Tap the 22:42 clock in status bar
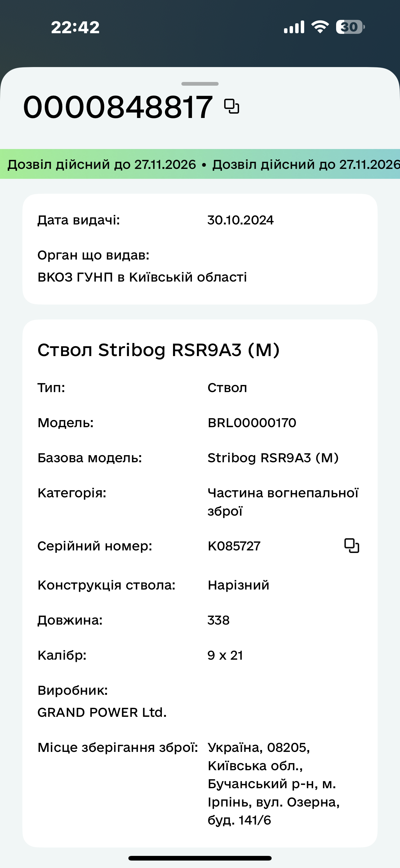400x868 pixels. pyautogui.click(x=75, y=27)
